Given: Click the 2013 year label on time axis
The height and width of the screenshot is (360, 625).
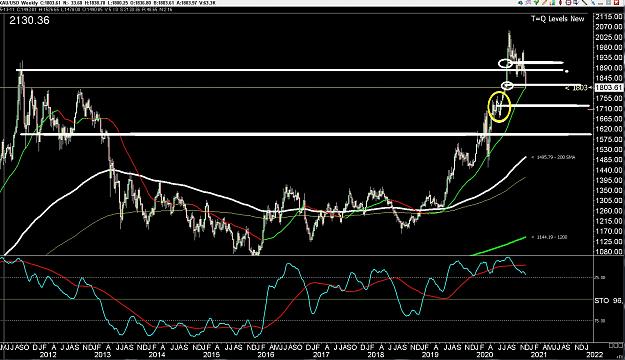Looking at the screenshot, I should [102, 354].
